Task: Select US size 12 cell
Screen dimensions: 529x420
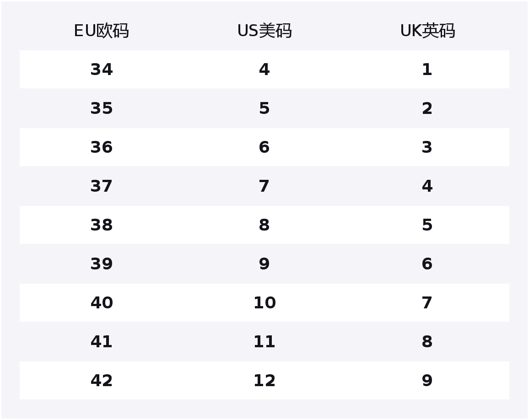Action: (x=264, y=381)
